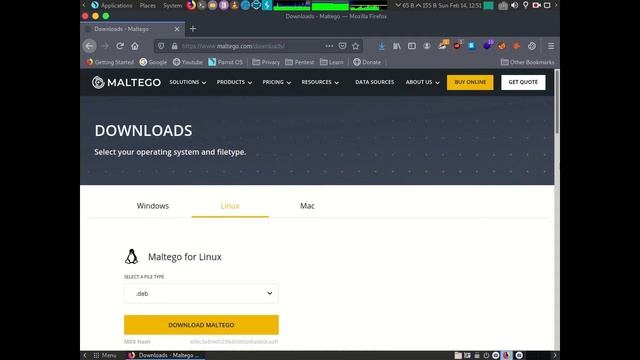This screenshot has height=360, width=640.
Task: Click the purple extension icon with badge
Action: 487,45
